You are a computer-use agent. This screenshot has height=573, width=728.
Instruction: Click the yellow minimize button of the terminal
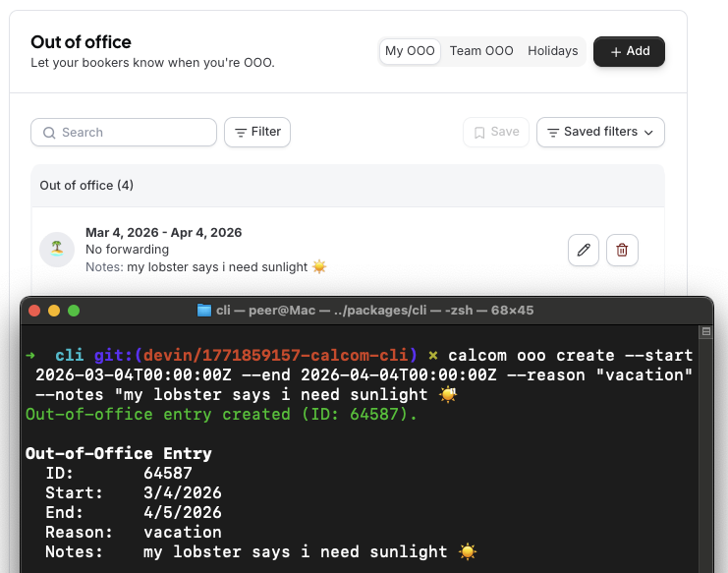(x=54, y=311)
